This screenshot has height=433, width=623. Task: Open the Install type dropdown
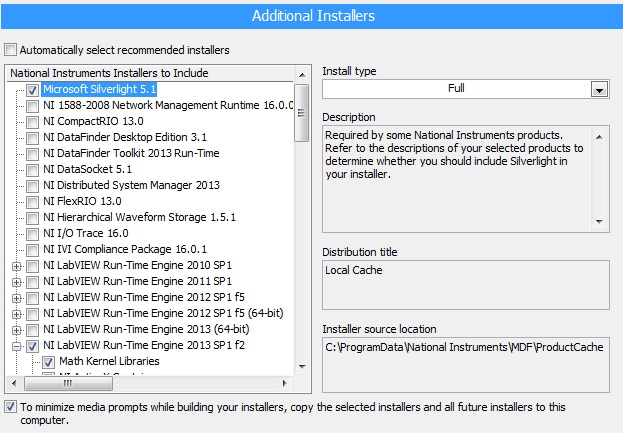(x=599, y=89)
